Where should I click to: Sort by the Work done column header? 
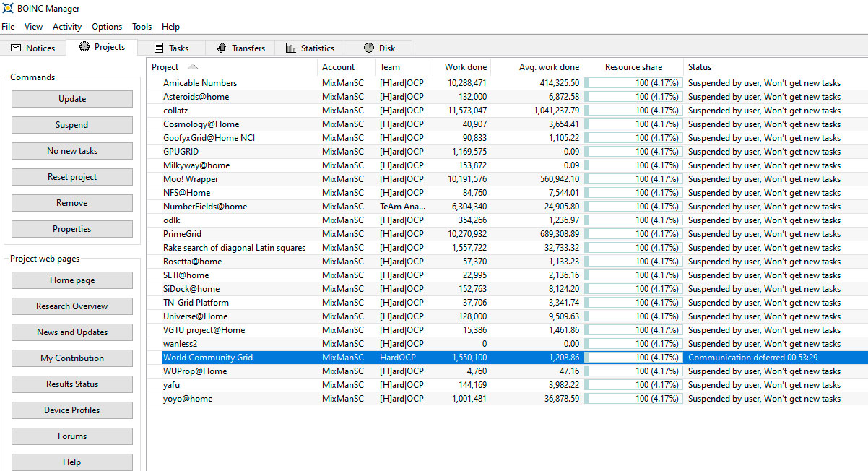point(465,67)
